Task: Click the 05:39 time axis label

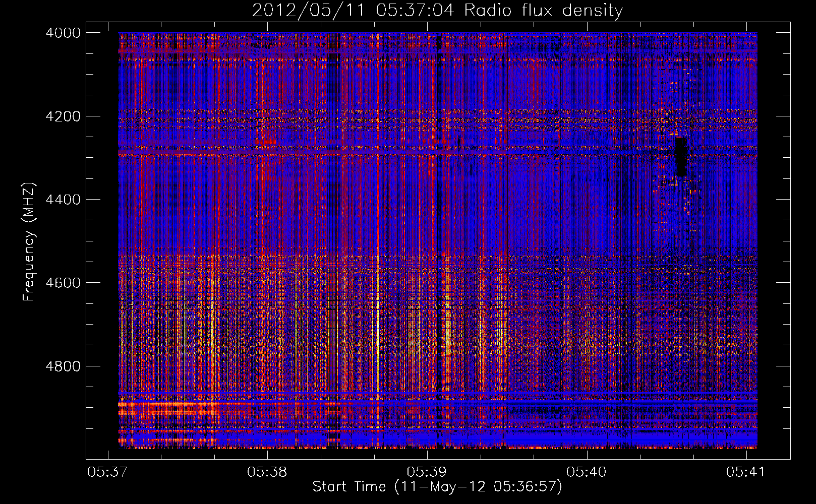Action: click(x=427, y=472)
